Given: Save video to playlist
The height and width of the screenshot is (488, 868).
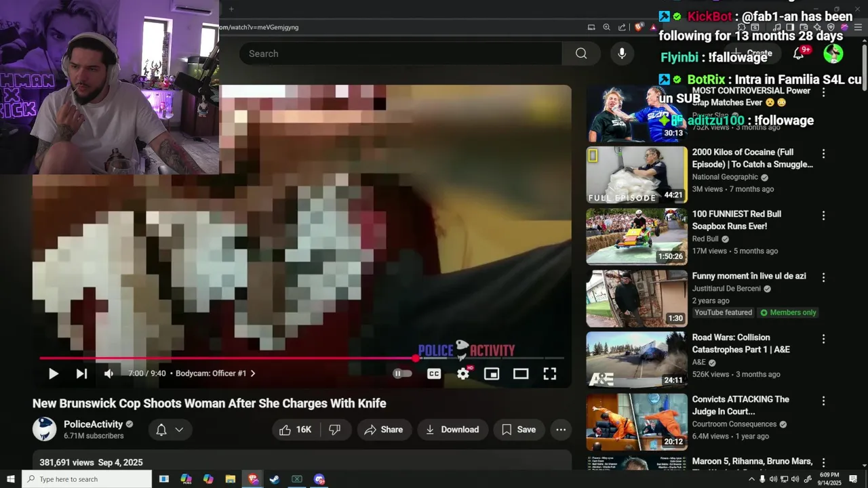Looking at the screenshot, I should point(519,430).
